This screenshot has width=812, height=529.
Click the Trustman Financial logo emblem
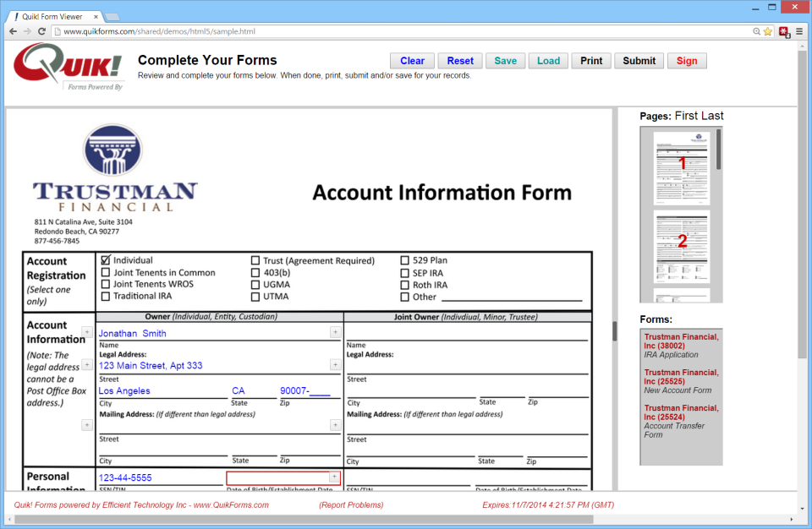pos(112,150)
